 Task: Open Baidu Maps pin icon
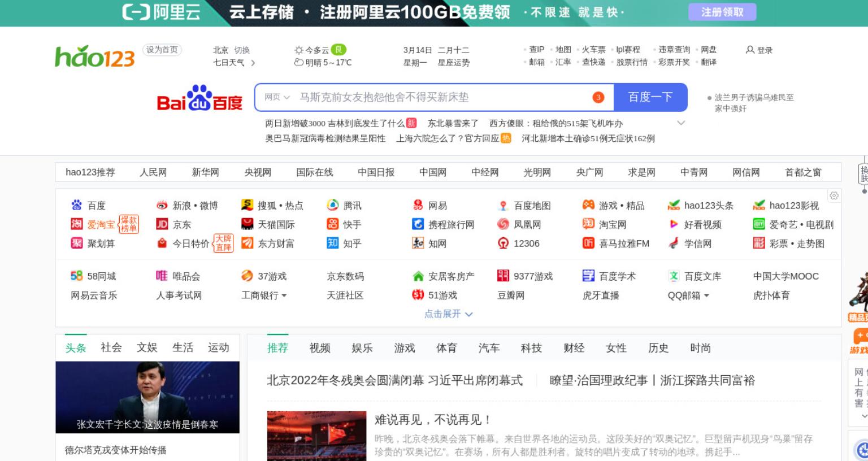tap(503, 206)
